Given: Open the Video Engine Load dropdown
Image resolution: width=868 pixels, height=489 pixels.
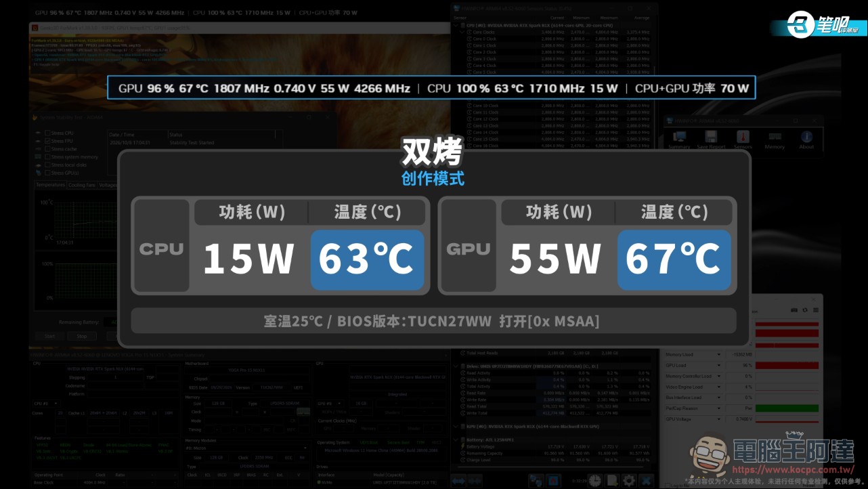Looking at the screenshot, I should click(x=718, y=387).
